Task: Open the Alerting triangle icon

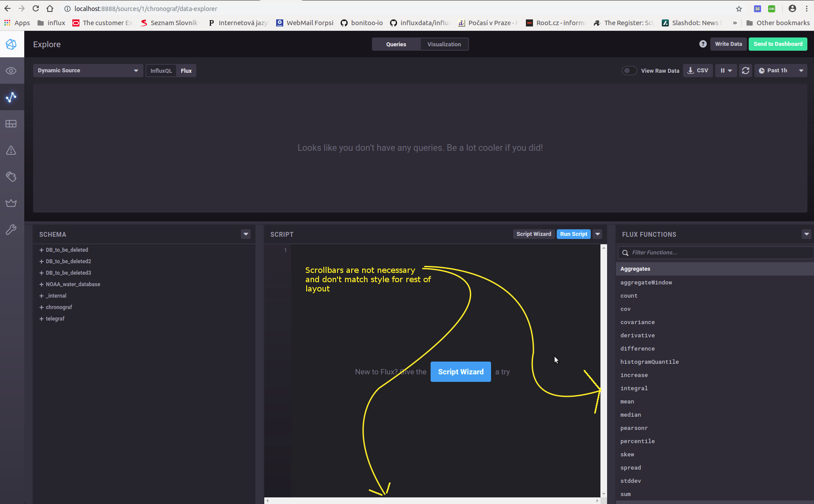Action: pyautogui.click(x=11, y=150)
